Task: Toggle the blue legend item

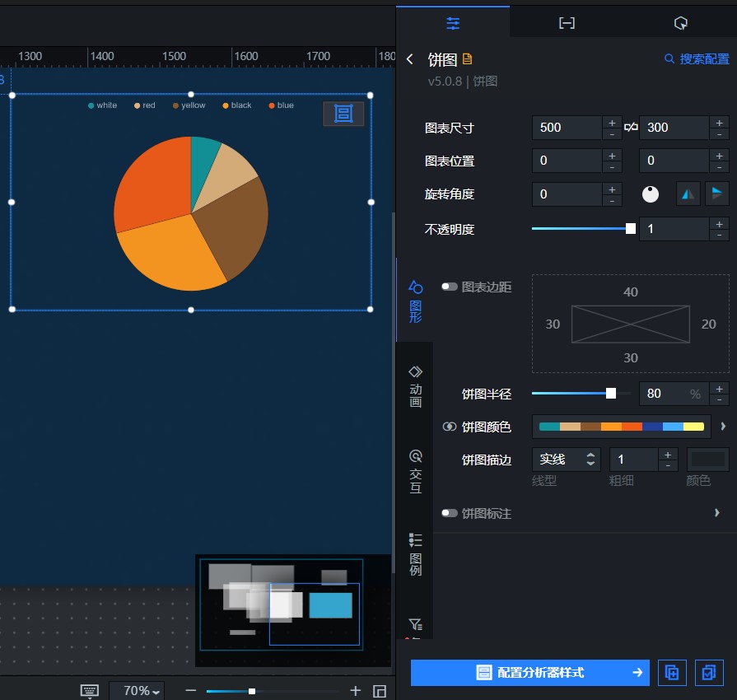Action: pyautogui.click(x=281, y=105)
